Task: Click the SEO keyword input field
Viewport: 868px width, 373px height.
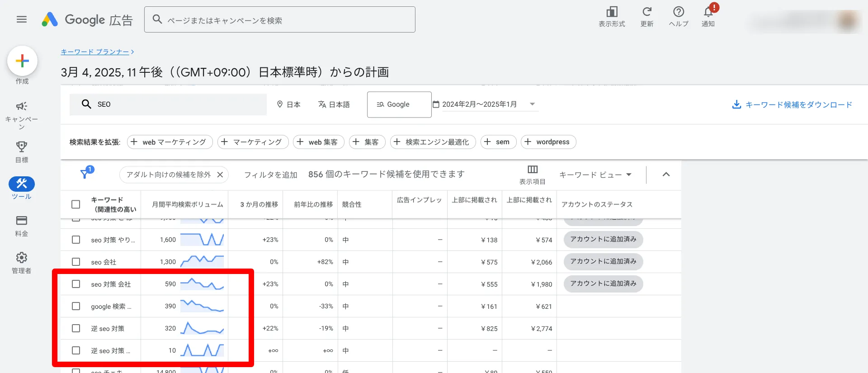Action: point(168,104)
